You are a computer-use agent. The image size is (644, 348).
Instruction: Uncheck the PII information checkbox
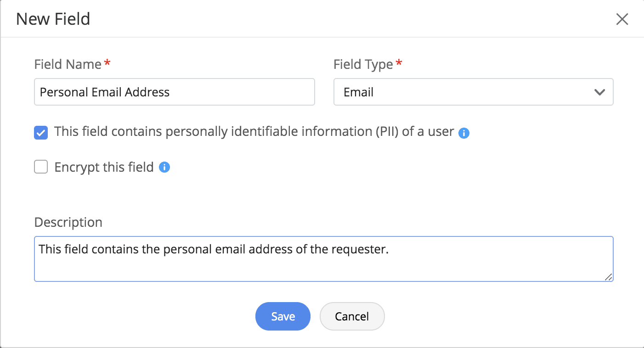click(41, 133)
